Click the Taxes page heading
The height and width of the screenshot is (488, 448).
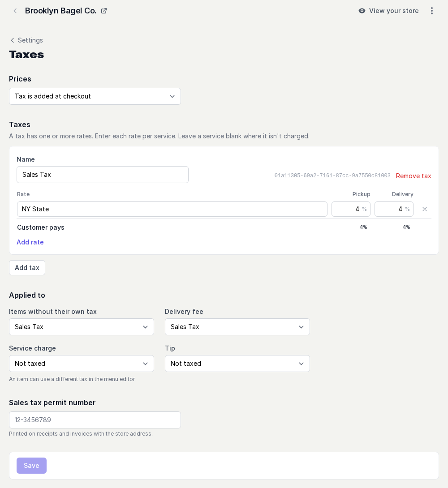point(26,55)
